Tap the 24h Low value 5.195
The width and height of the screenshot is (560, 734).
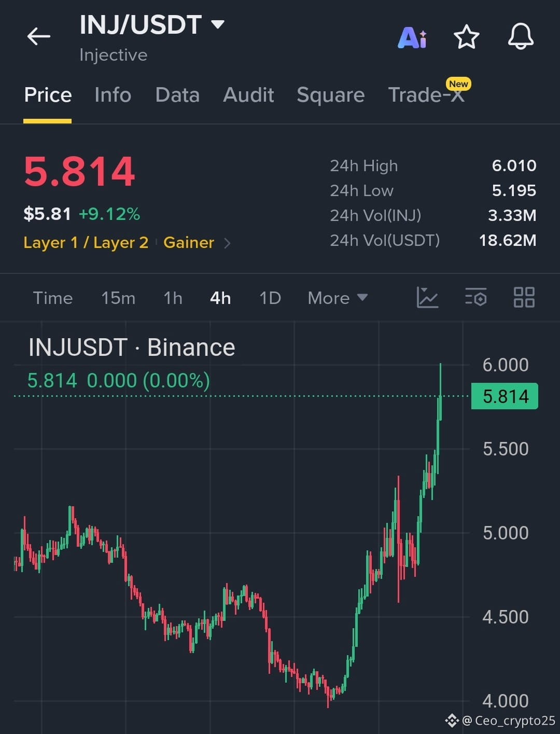(x=514, y=190)
